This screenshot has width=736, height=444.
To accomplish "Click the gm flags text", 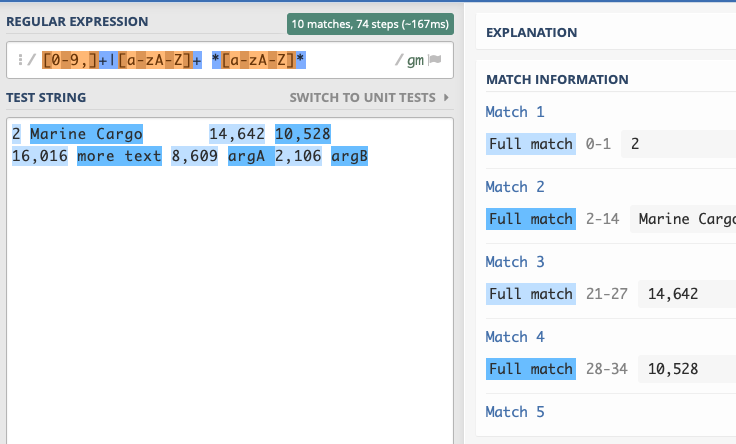I will coord(415,61).
